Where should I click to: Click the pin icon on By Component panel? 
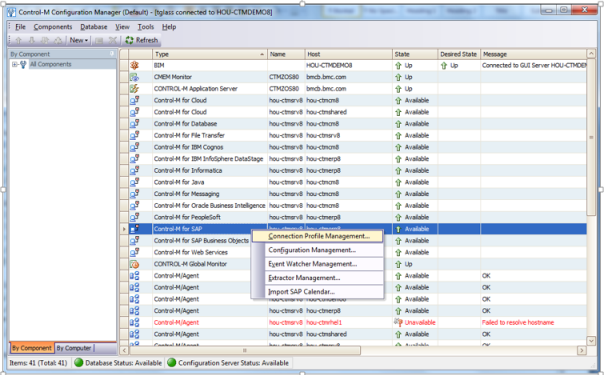click(112, 54)
